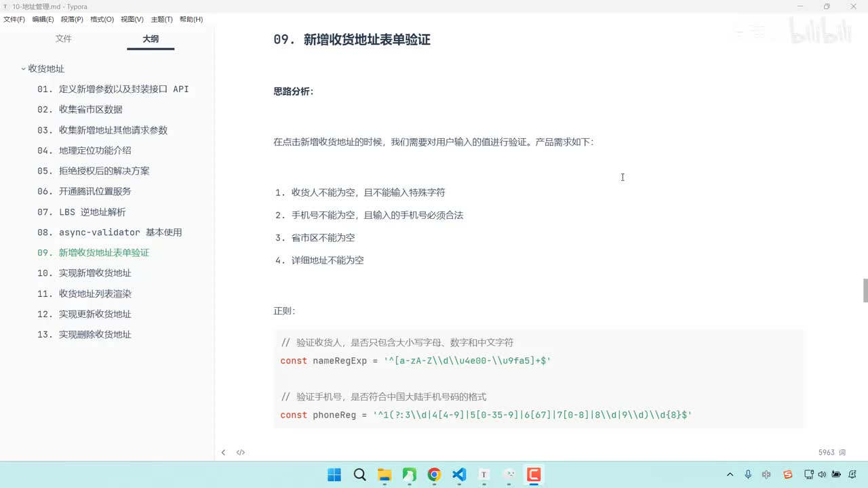868x488 pixels.
Task: Go to outline item 10. 实现新增收货地址
Action: coord(85,273)
